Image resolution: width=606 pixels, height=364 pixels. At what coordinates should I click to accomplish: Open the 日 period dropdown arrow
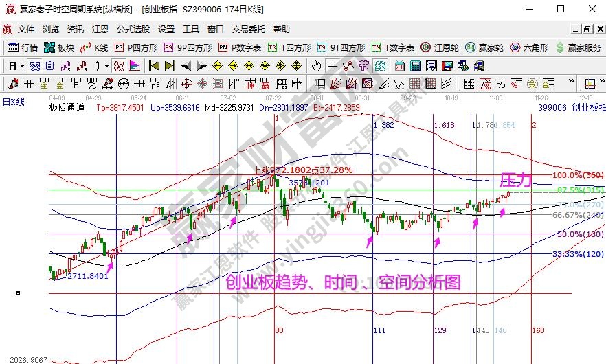[22, 66]
